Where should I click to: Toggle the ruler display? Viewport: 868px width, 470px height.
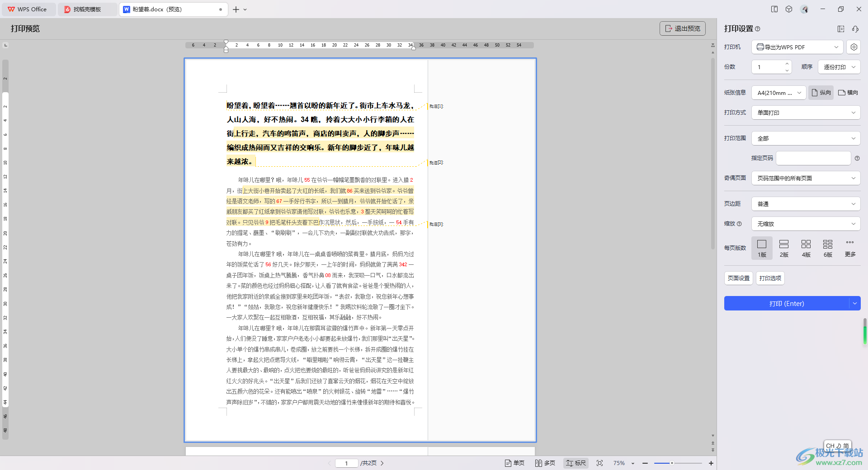pyautogui.click(x=576, y=463)
